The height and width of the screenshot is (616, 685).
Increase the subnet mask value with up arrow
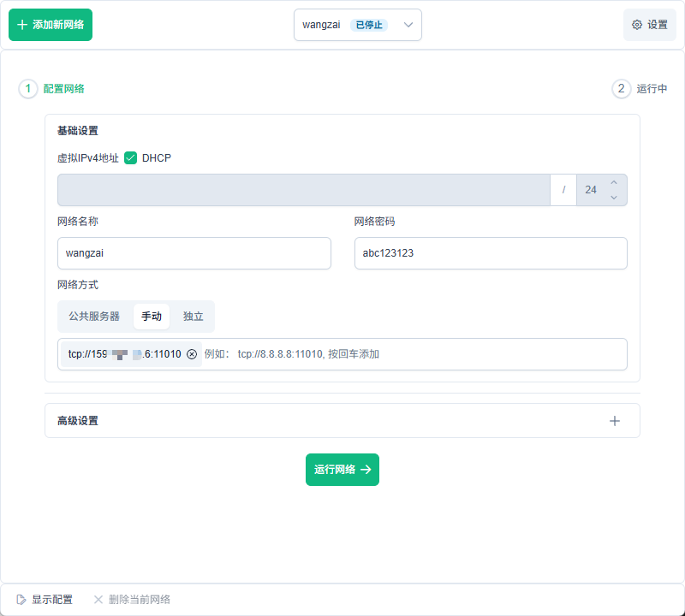coord(613,183)
